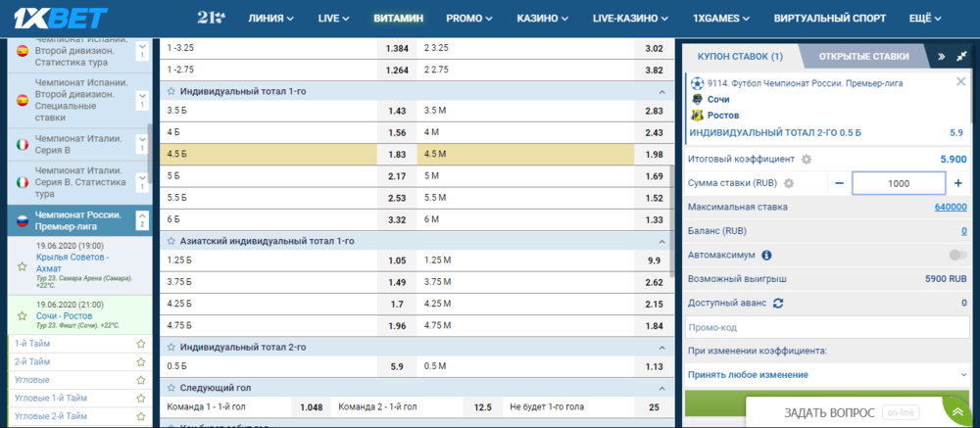Expand Чемпионат Италии. Серия В league list
The height and width of the screenshot is (428, 980).
[x=142, y=145]
